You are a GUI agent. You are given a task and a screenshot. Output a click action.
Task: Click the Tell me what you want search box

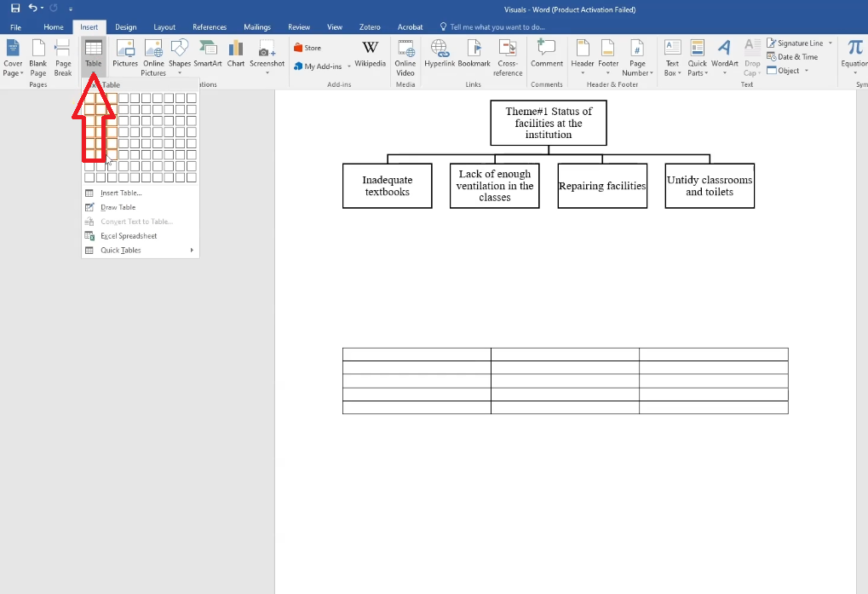click(x=496, y=27)
